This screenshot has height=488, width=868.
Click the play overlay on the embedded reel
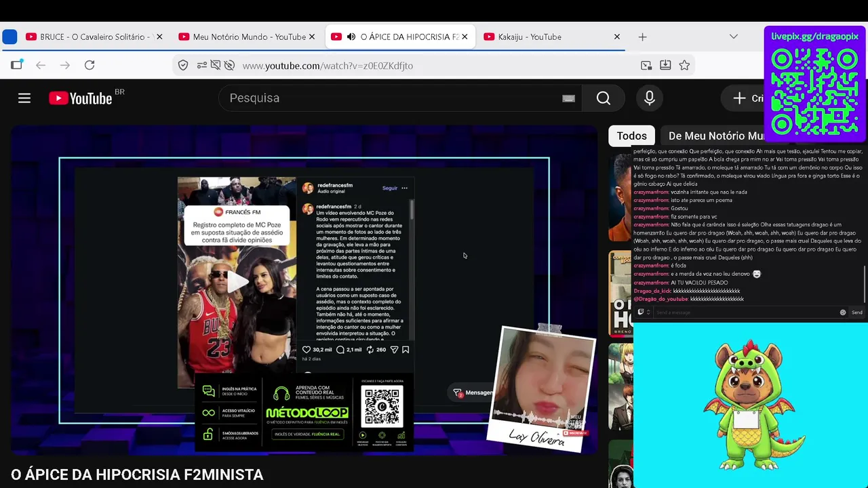237,282
